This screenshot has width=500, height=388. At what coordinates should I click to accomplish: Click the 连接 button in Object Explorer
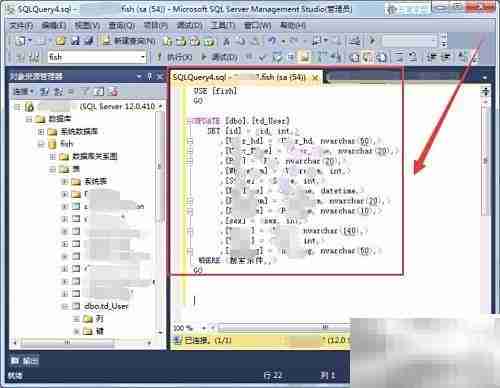coord(23,91)
